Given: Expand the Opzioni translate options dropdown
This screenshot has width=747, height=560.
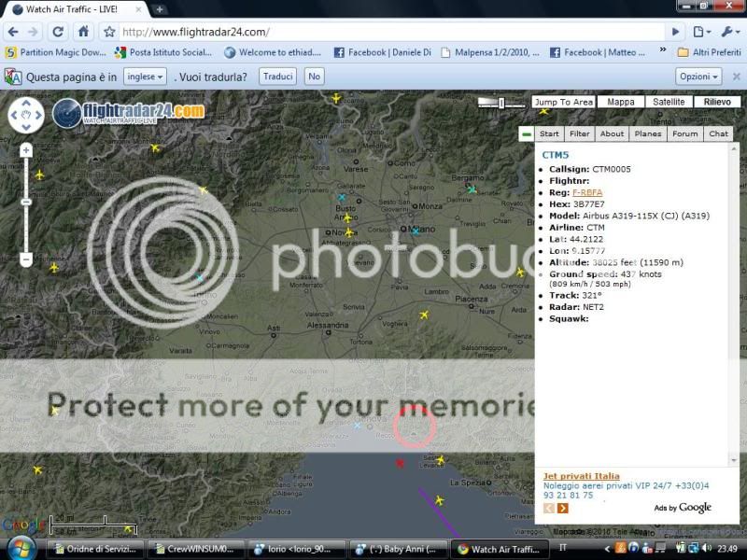Looking at the screenshot, I should click(699, 77).
